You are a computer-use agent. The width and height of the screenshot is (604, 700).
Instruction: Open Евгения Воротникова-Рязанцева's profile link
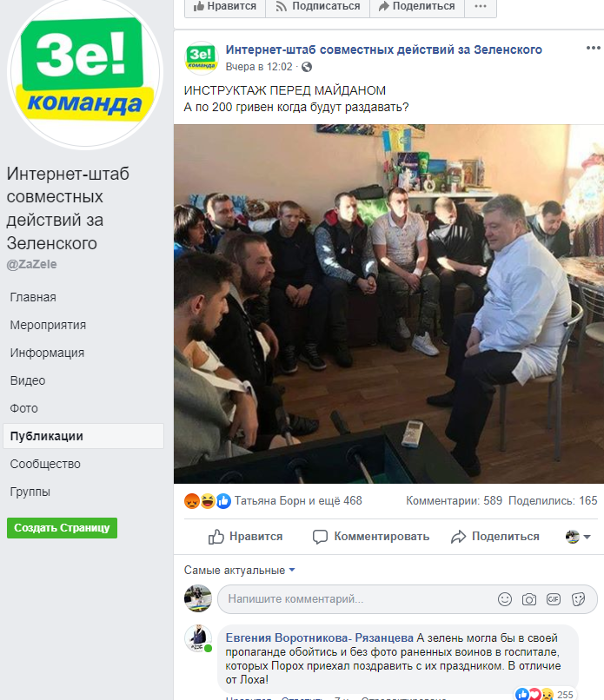320,638
